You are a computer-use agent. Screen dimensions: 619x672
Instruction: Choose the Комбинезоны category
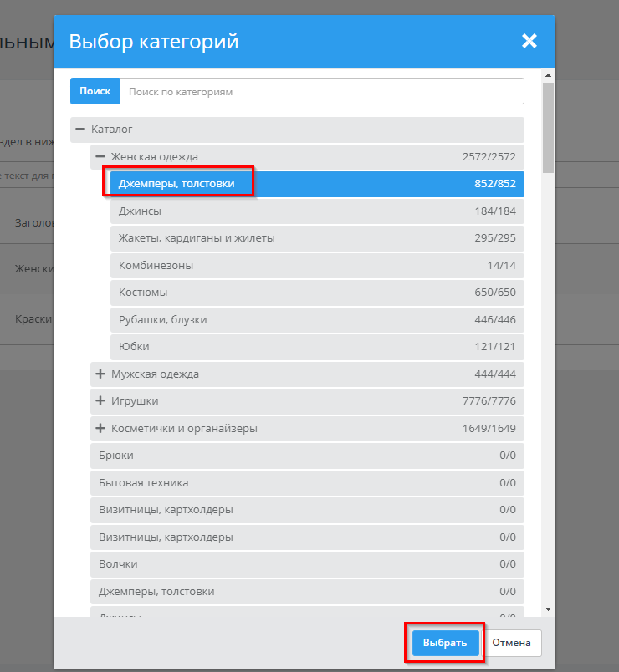pos(317,265)
